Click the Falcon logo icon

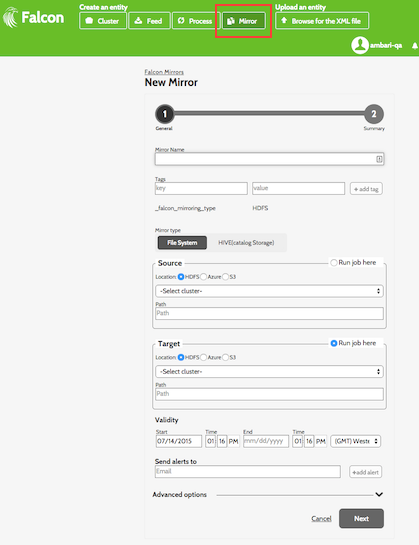tap(10, 17)
